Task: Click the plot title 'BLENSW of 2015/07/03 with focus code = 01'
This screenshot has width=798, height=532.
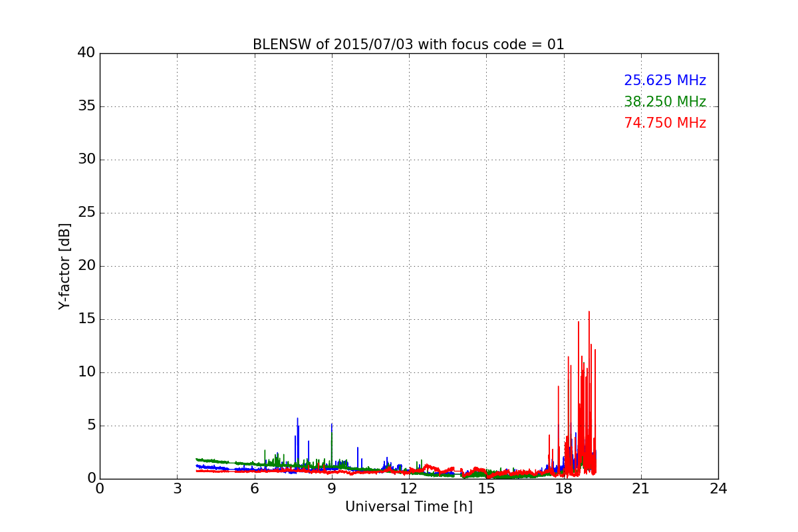Action: tap(408, 45)
